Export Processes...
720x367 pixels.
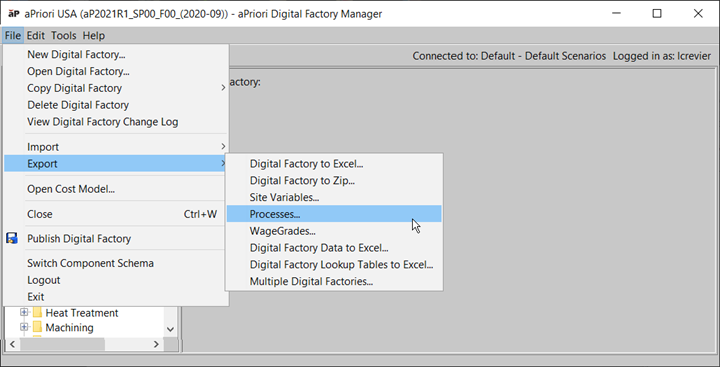pyautogui.click(x=334, y=214)
